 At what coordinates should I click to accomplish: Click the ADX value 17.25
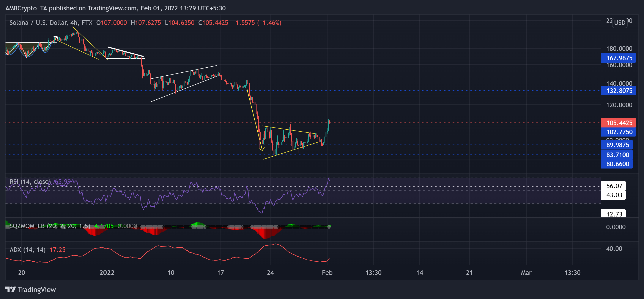pyautogui.click(x=58, y=250)
